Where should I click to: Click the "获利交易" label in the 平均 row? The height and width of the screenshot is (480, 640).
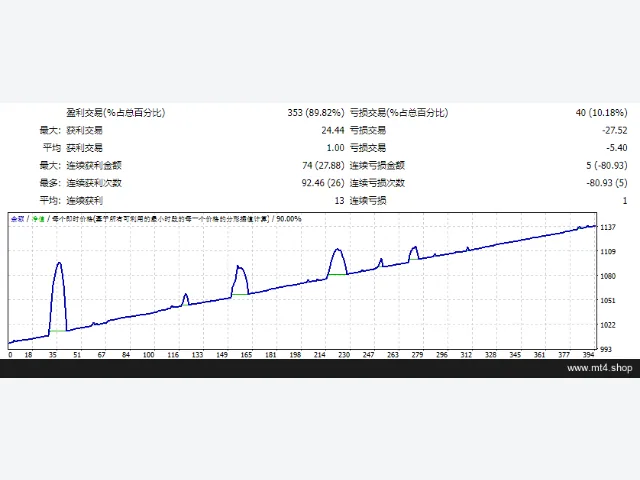pyautogui.click(x=84, y=148)
